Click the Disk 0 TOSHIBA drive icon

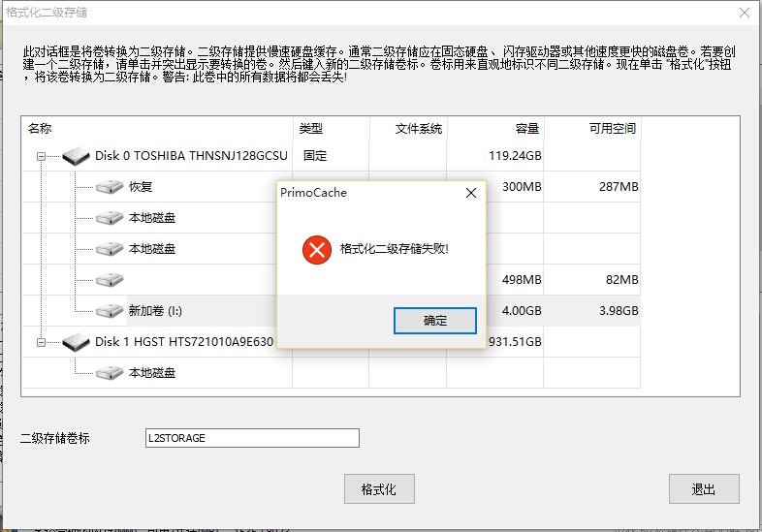[76, 156]
